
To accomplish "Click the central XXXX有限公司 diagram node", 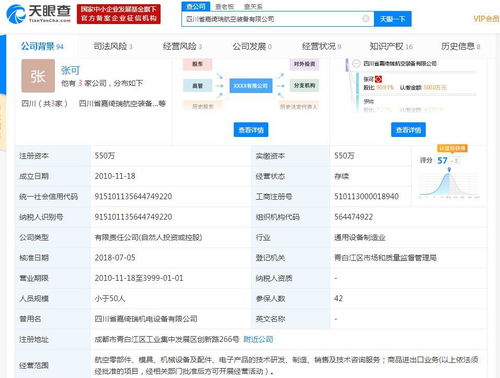I will 250,86.
